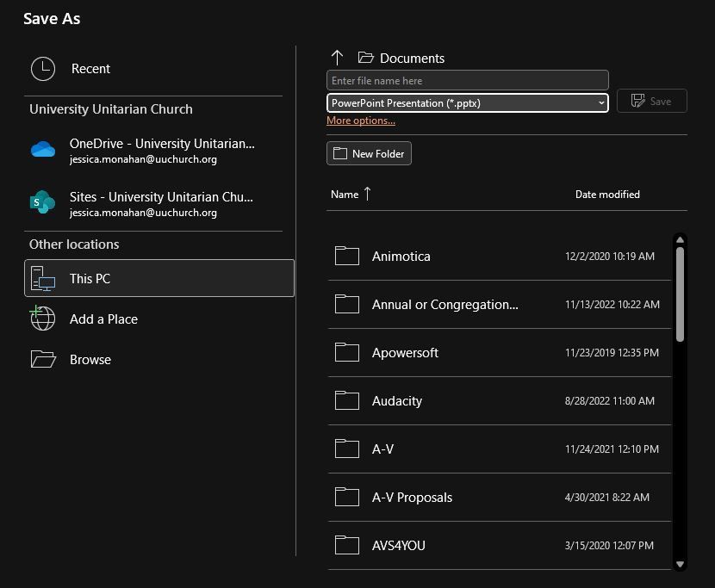
Task: Click the folder list scrollbar thumb
Action: pyautogui.click(x=680, y=294)
